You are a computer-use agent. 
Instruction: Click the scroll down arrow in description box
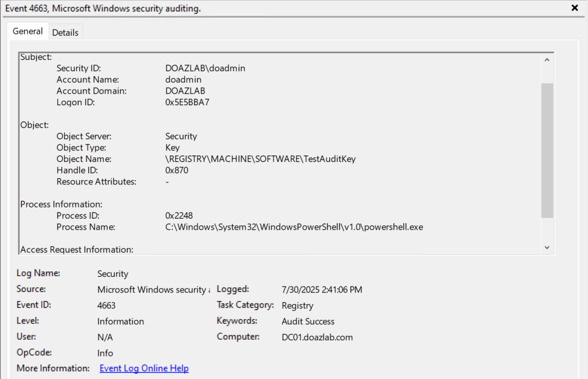coord(547,247)
